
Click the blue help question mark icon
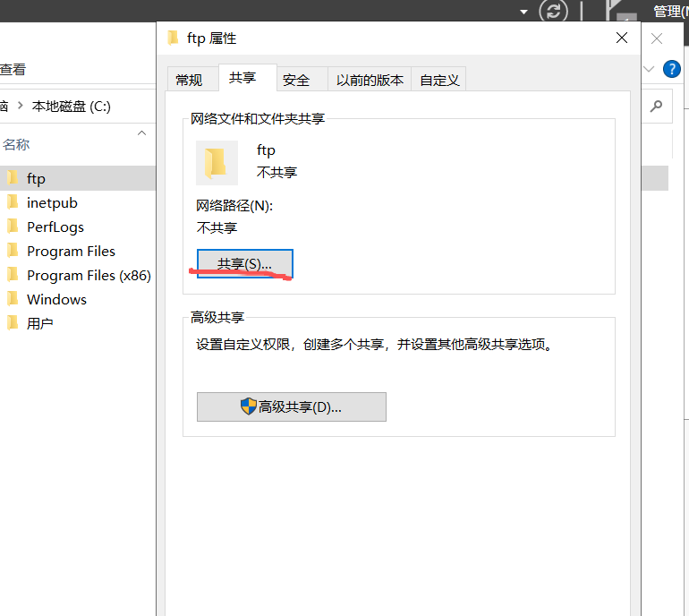671,69
